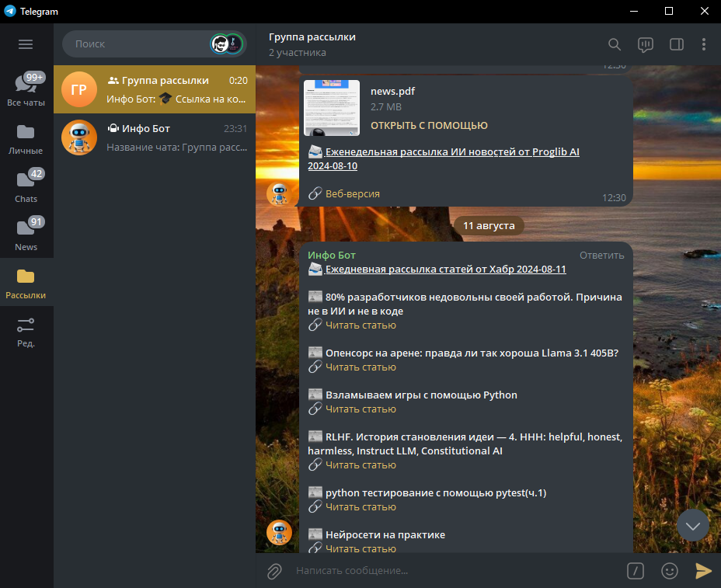
Task: Search within this chat
Action: (x=615, y=44)
